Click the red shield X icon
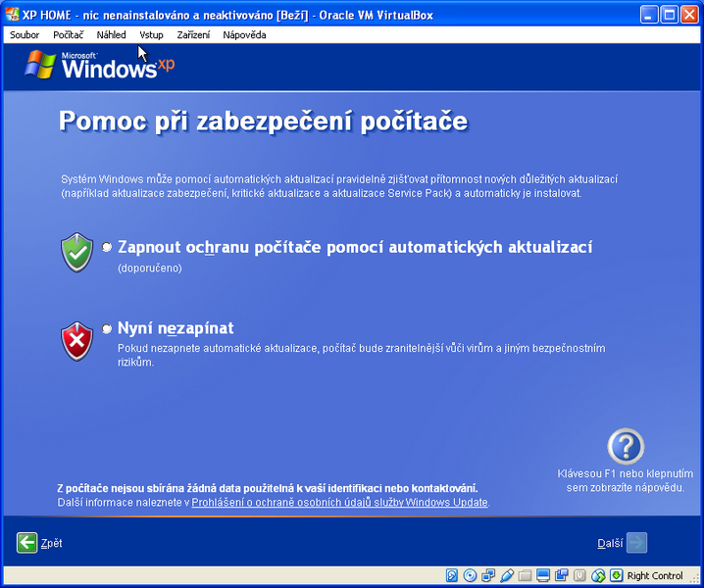The image size is (704, 588). (77, 341)
